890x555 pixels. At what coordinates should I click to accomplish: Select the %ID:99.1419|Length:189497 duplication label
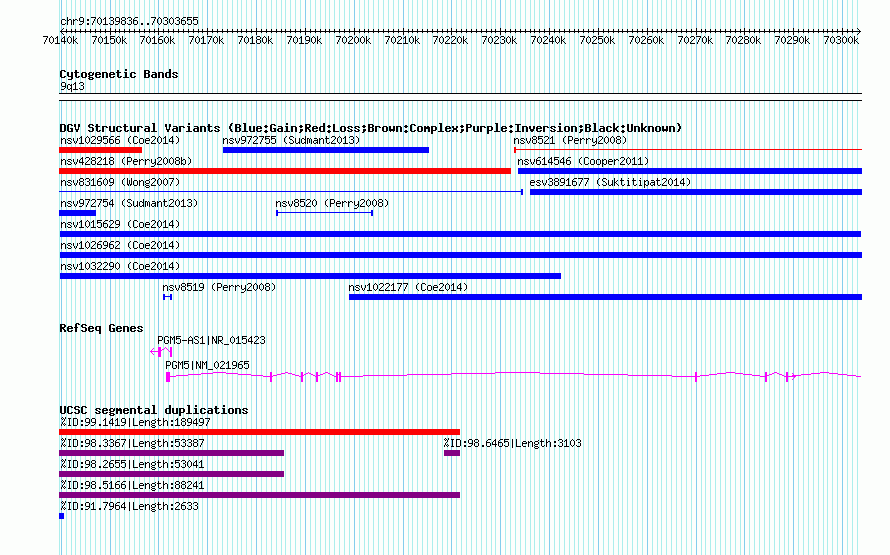[135, 422]
